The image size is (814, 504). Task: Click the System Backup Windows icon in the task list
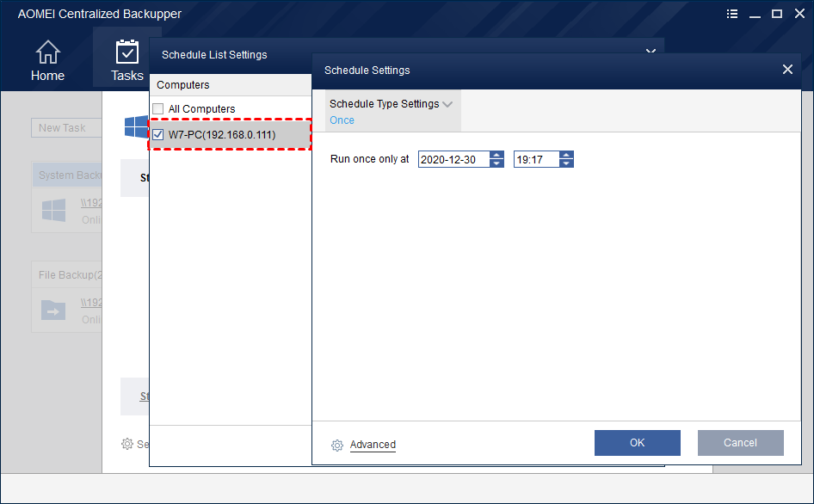pos(54,210)
